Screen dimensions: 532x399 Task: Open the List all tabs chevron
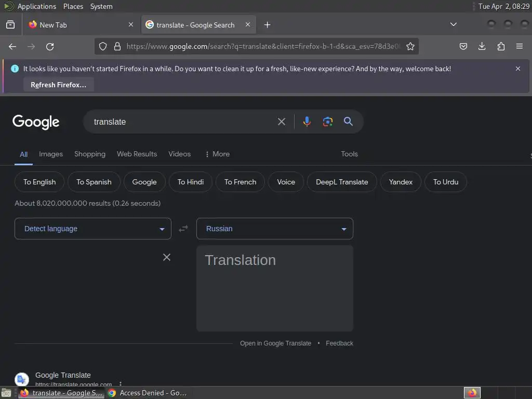pyautogui.click(x=453, y=24)
